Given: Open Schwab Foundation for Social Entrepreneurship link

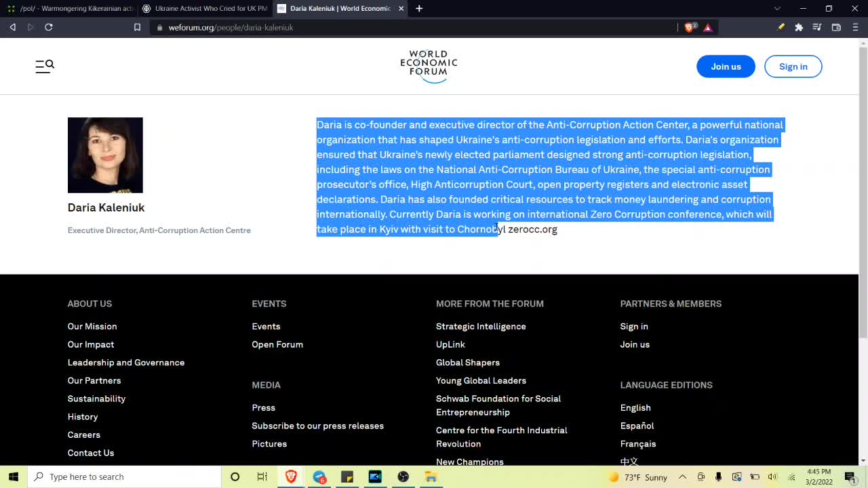Looking at the screenshot, I should [498, 405].
